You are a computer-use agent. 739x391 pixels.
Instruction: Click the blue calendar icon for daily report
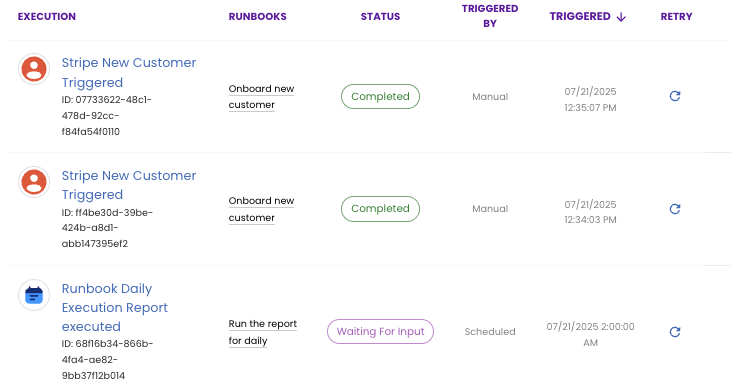[x=34, y=295]
